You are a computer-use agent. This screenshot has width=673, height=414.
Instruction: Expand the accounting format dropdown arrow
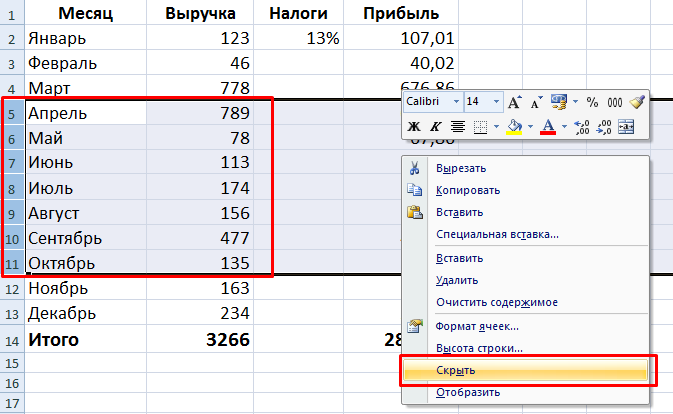[575, 102]
